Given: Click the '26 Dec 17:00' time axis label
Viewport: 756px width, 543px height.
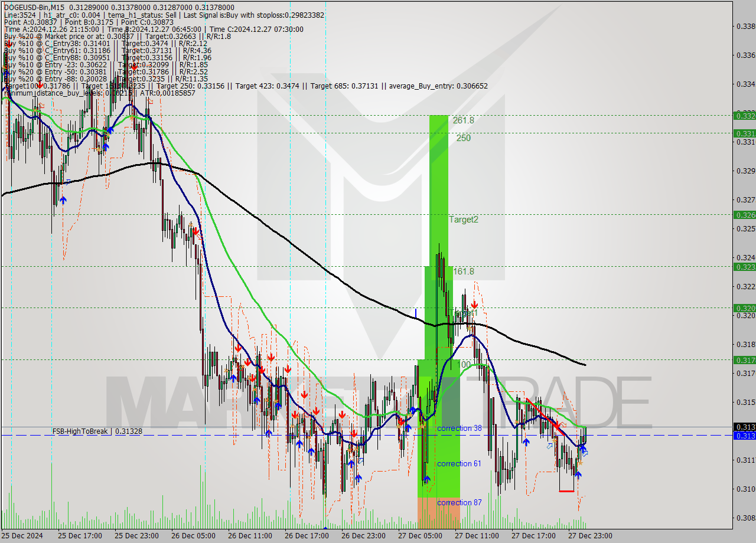Looking at the screenshot, I should tap(307, 536).
